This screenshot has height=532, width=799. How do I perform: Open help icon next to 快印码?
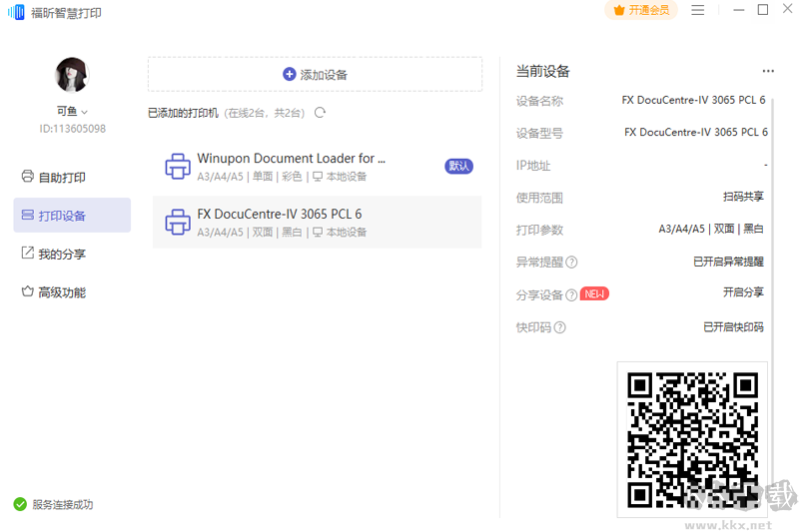coord(559,327)
